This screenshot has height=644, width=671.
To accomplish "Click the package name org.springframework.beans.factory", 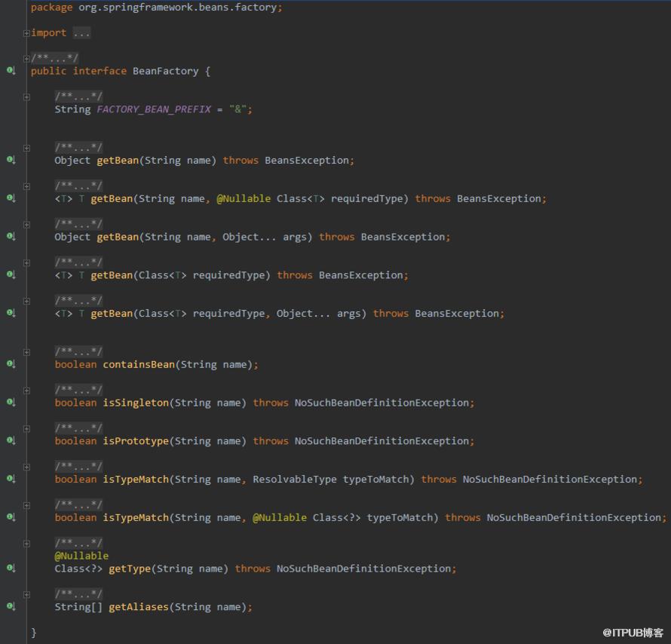I will point(178,8).
